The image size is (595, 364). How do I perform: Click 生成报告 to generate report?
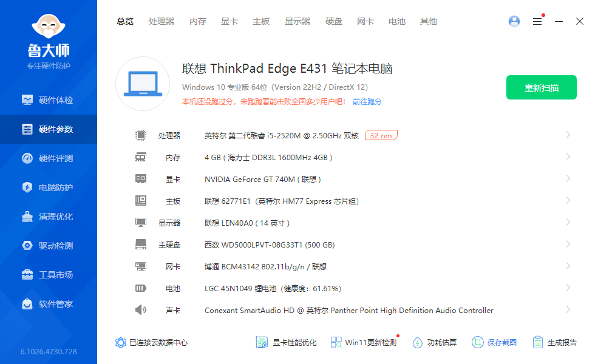point(554,343)
